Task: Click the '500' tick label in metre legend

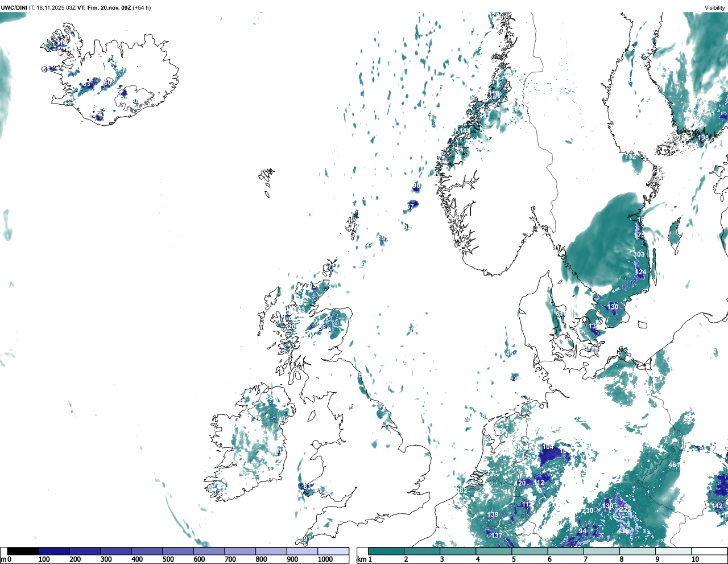Action: 168,559
